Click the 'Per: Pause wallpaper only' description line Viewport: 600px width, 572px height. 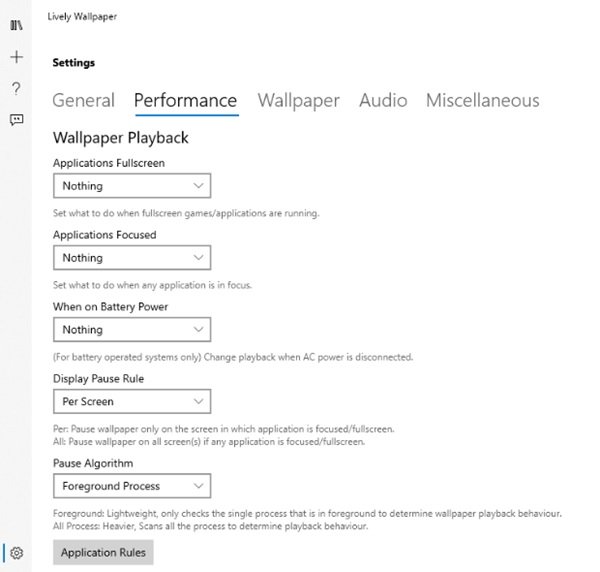pyautogui.click(x=223, y=429)
